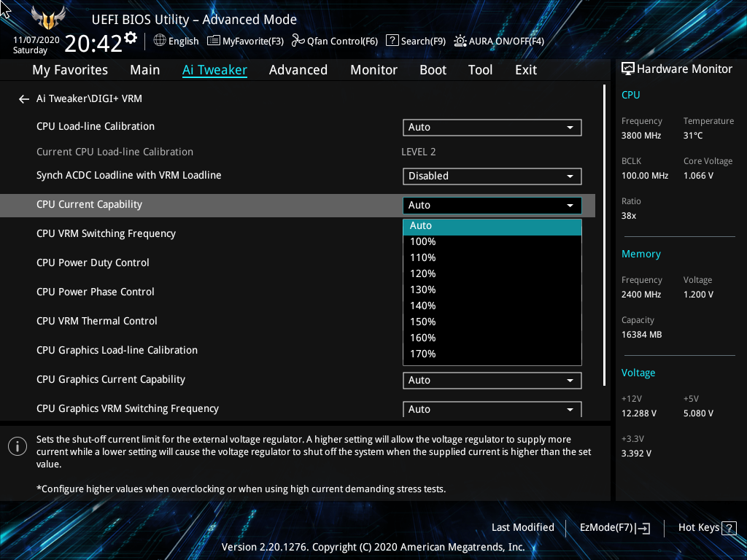Click the 3800 MHz CPU frequency value
The width and height of the screenshot is (747, 560).
coord(641,136)
